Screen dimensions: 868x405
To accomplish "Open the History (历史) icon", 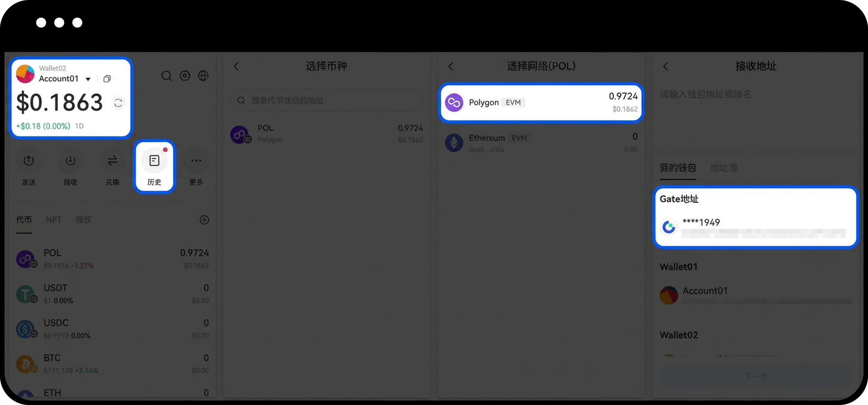I will (154, 161).
